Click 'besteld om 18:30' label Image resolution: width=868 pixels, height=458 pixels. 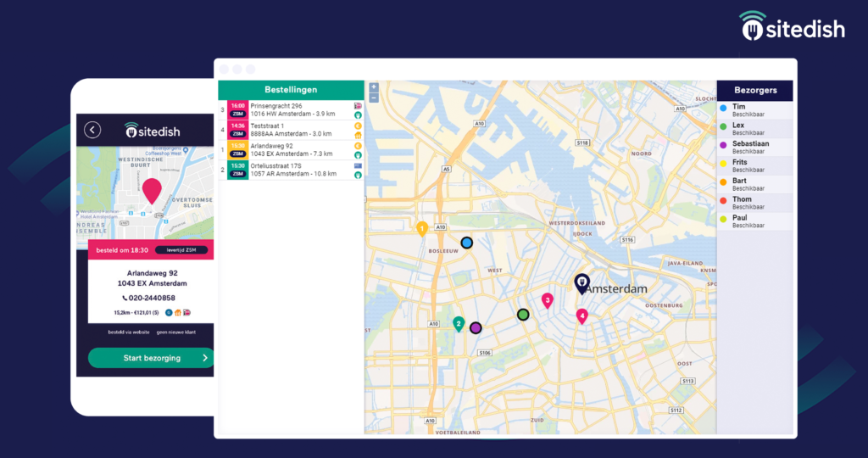click(x=122, y=250)
